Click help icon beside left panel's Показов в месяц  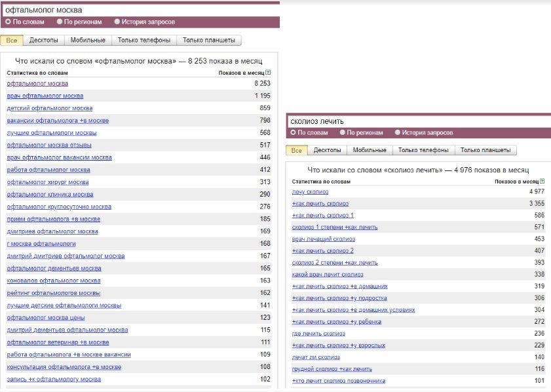click(269, 73)
